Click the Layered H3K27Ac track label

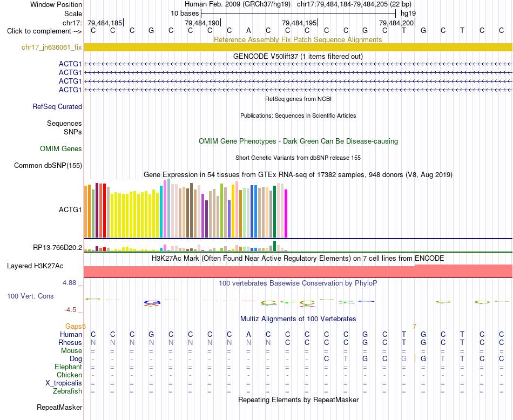(35, 266)
